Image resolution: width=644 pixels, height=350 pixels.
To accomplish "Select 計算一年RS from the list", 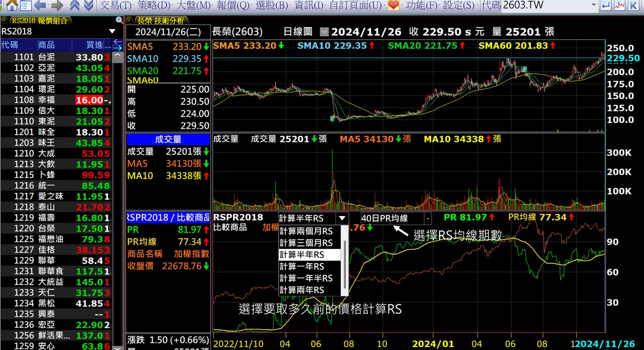I will (302, 266).
